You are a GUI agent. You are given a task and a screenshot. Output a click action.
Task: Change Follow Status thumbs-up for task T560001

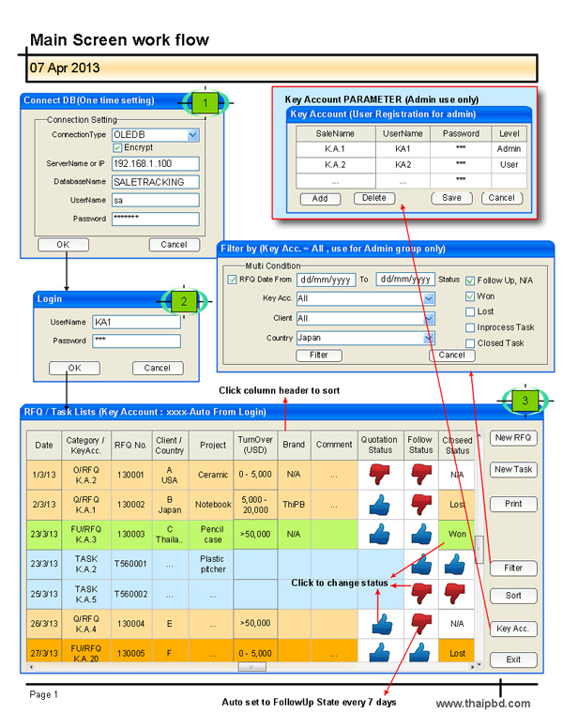421,564
